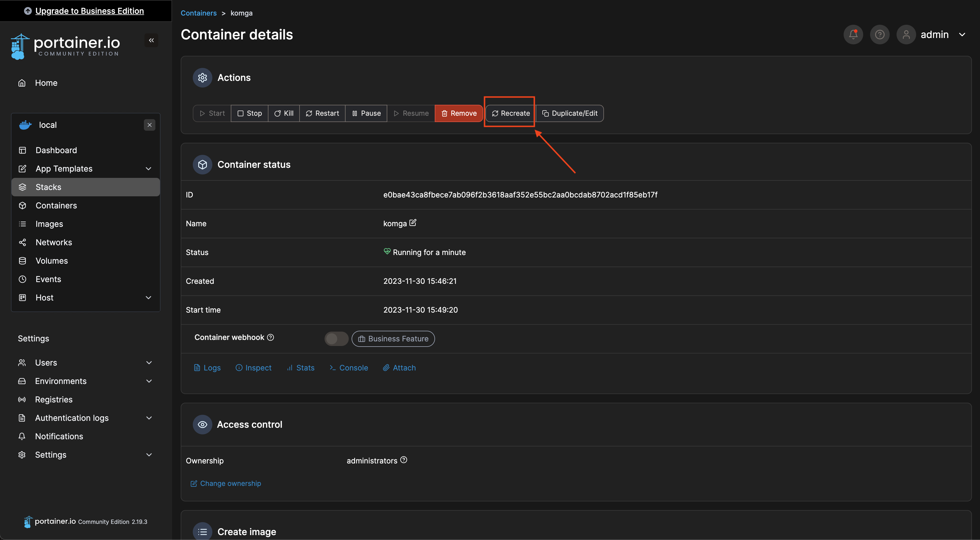This screenshot has height=540, width=980.
Task: Open Containers in sidebar
Action: tap(85, 206)
